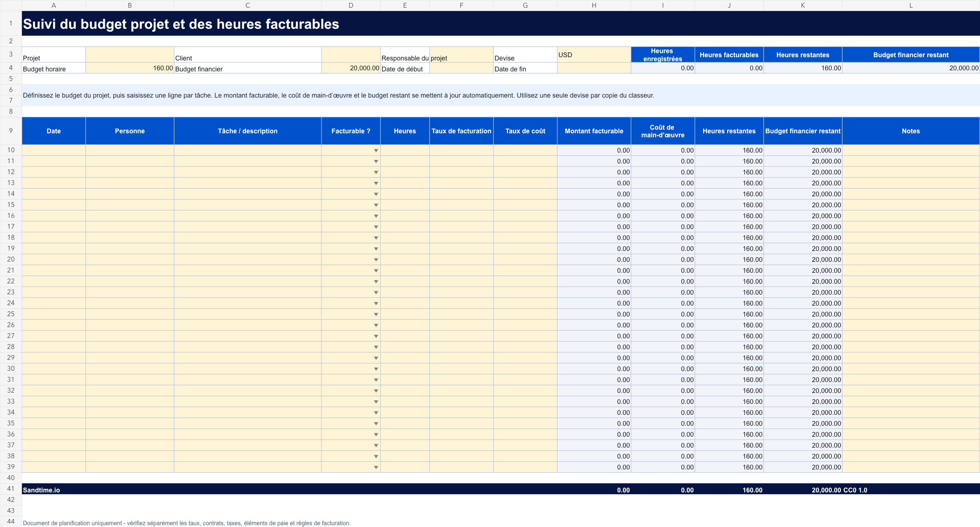Click the Heures enregistrées summary header

click(x=663, y=55)
